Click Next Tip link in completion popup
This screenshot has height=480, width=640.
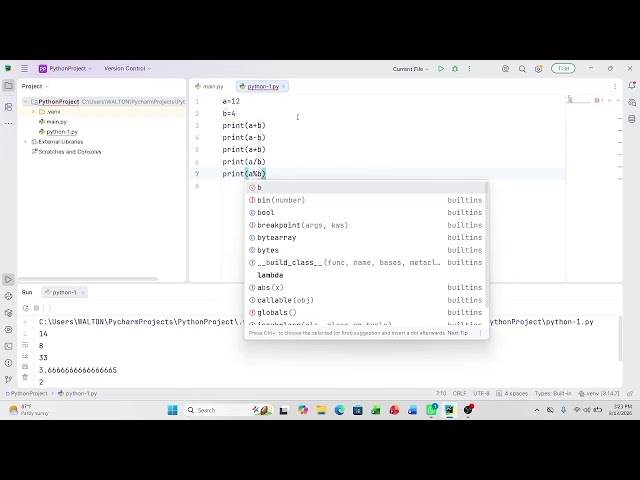click(458, 333)
